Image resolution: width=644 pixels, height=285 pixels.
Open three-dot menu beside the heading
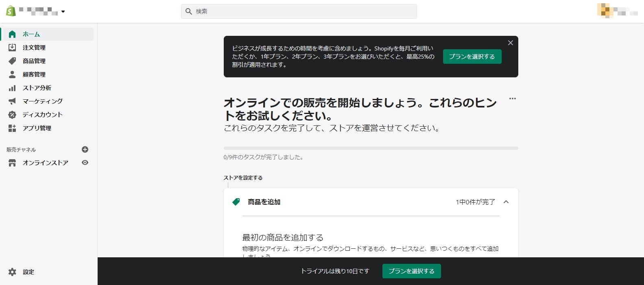coord(512,99)
